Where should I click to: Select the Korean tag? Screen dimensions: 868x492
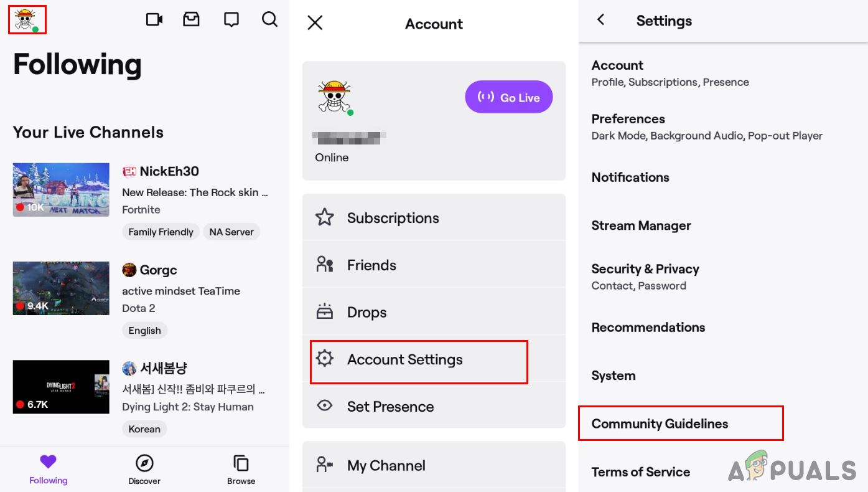pos(144,428)
